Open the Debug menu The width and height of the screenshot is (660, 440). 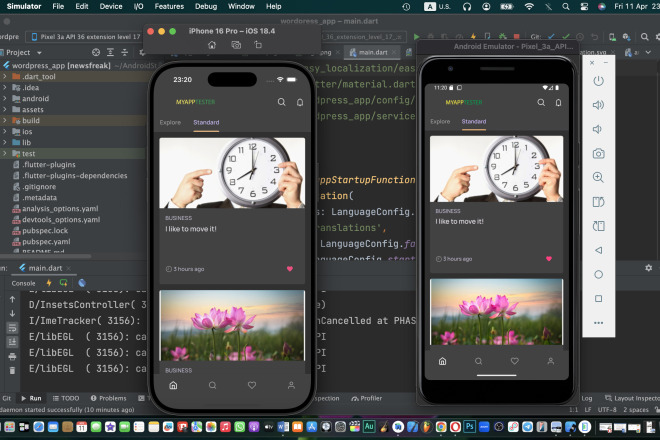coord(206,6)
